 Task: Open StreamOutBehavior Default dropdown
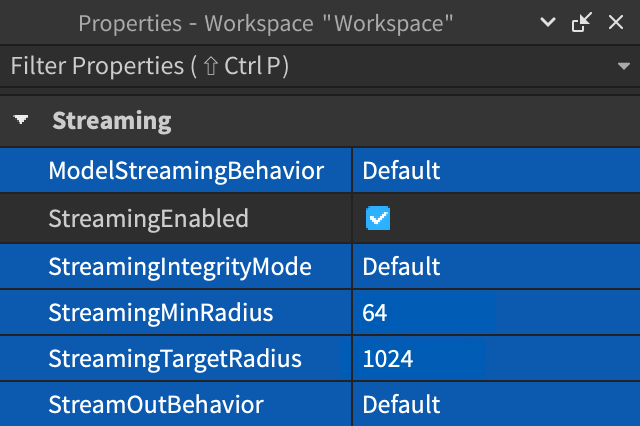coord(495,405)
